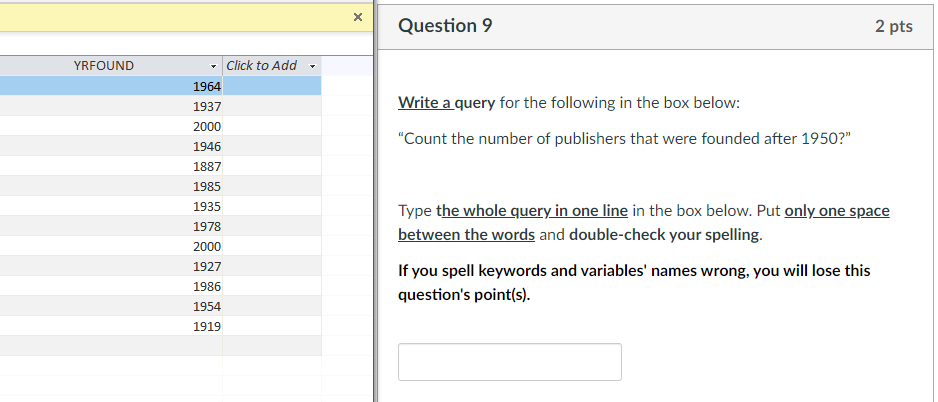Select the cell with year 1954
The height and width of the screenshot is (402, 938).
coord(111,306)
